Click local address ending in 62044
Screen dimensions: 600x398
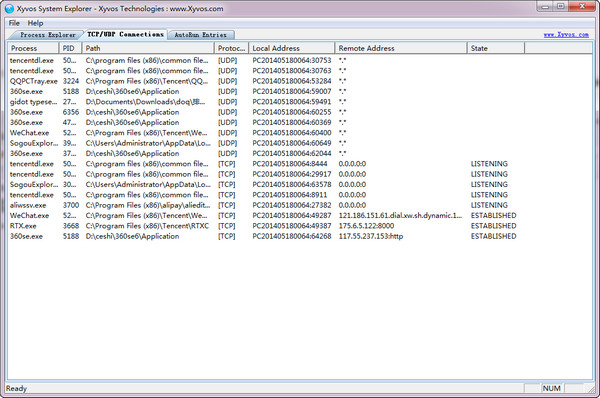(292, 153)
